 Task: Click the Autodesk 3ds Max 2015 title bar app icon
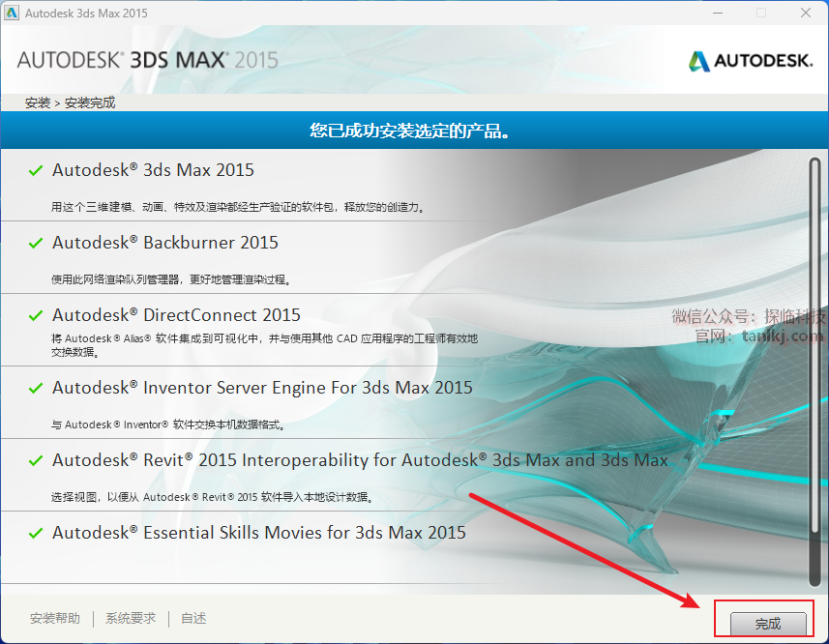point(11,13)
